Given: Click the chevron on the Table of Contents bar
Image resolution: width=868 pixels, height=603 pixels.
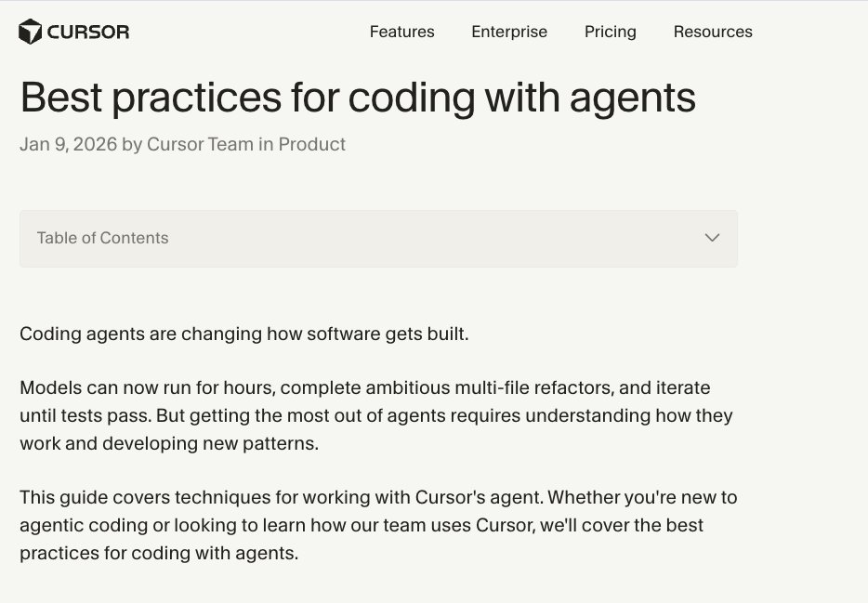Looking at the screenshot, I should [712, 238].
